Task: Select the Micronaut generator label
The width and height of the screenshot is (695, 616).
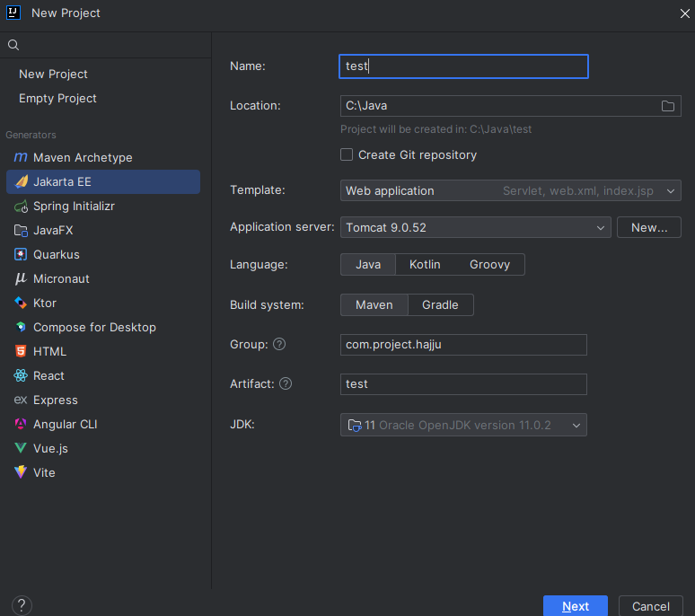Action: click(x=61, y=278)
